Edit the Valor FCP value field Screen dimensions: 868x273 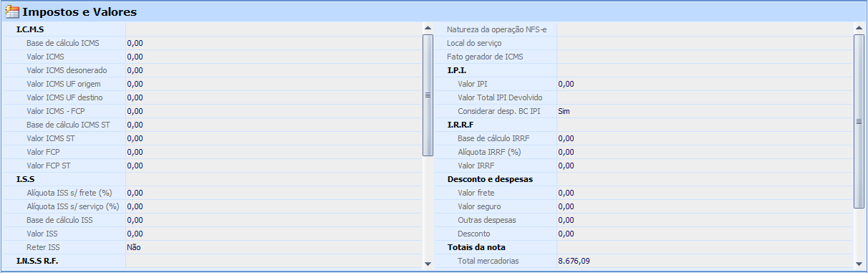(274, 152)
